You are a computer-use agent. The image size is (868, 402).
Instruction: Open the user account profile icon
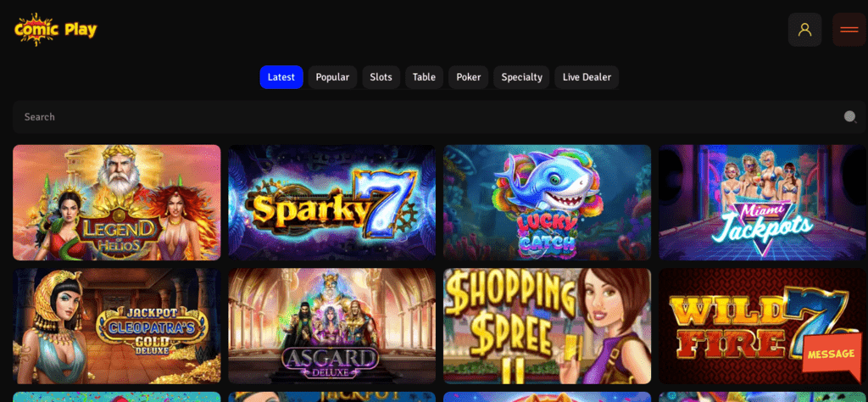[x=804, y=30]
